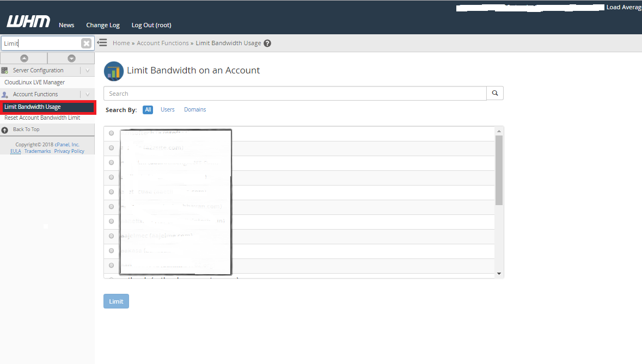The height and width of the screenshot is (364, 642).
Task: Click the sidebar expand-all down arrow
Action: click(x=71, y=58)
